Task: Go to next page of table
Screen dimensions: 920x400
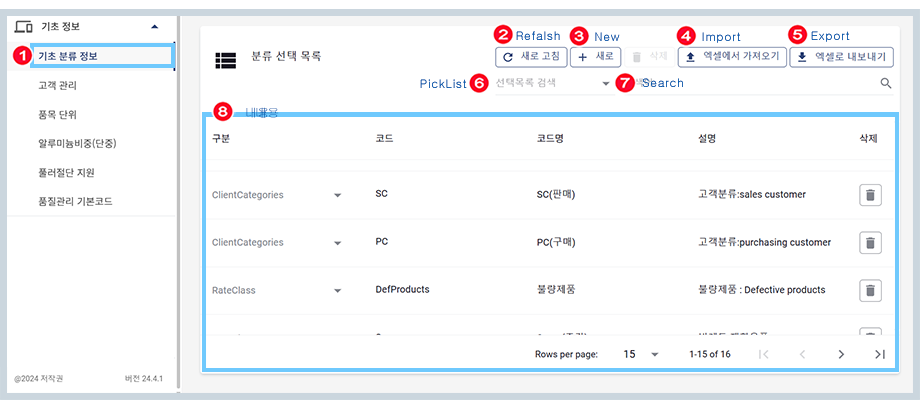Action: (841, 354)
